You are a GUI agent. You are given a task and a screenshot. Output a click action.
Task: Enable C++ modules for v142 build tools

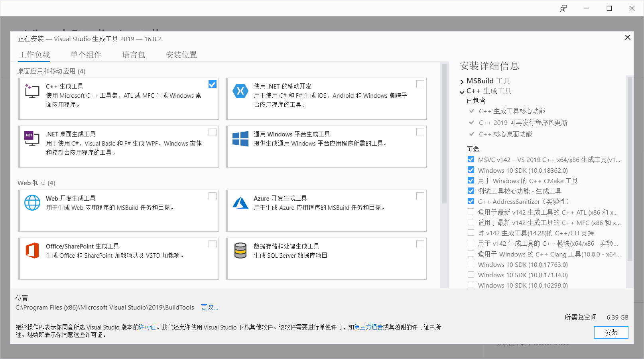pos(471,243)
